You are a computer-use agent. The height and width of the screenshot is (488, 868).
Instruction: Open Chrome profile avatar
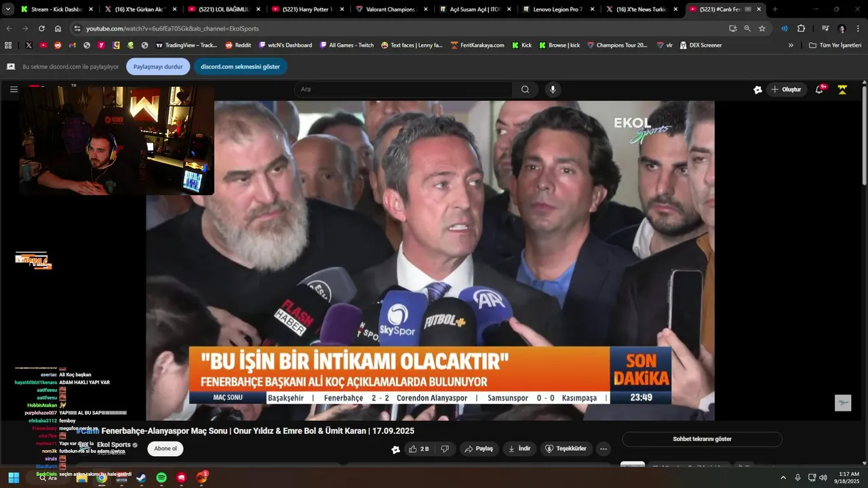point(842,28)
